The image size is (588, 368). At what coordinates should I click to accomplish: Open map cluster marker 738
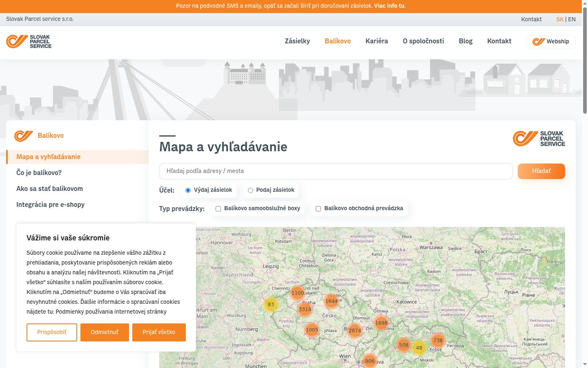point(438,341)
